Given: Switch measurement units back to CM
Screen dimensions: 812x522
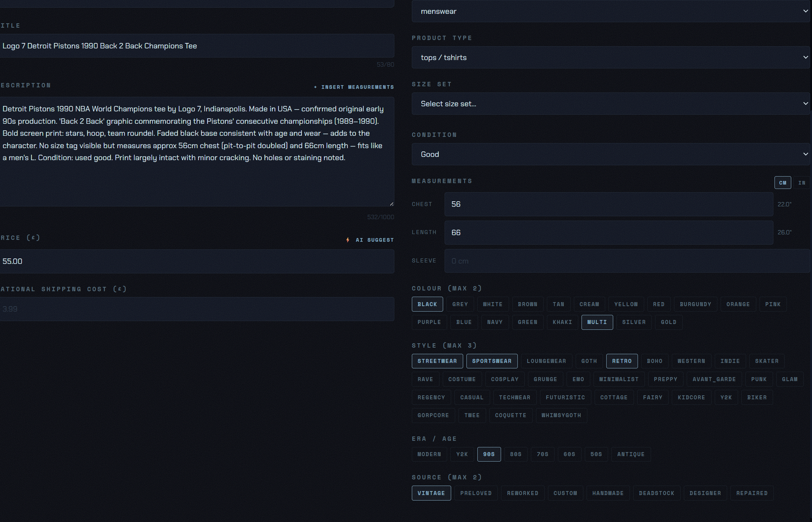Looking at the screenshot, I should pos(783,182).
